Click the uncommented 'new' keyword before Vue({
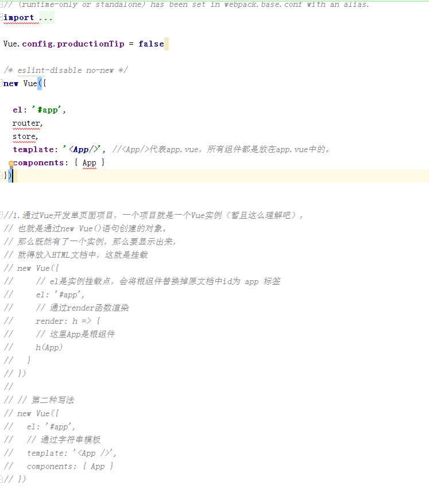Screen dimensions: 429x504 click(x=11, y=84)
